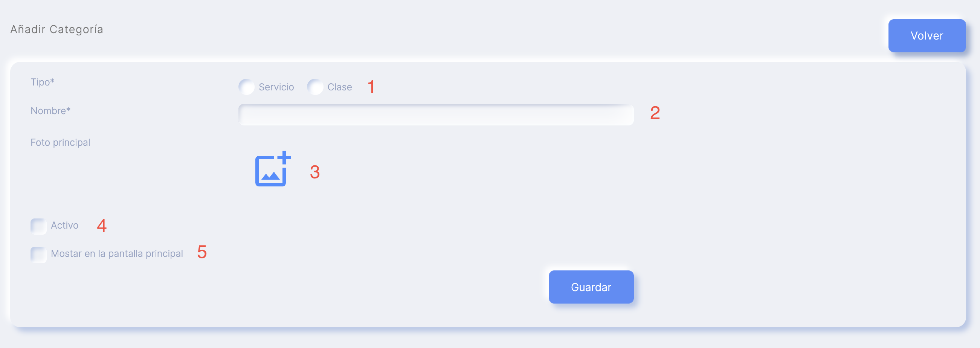Click the Añadir Categoría page heading
Screen dimensions: 980x348
pyautogui.click(x=57, y=29)
